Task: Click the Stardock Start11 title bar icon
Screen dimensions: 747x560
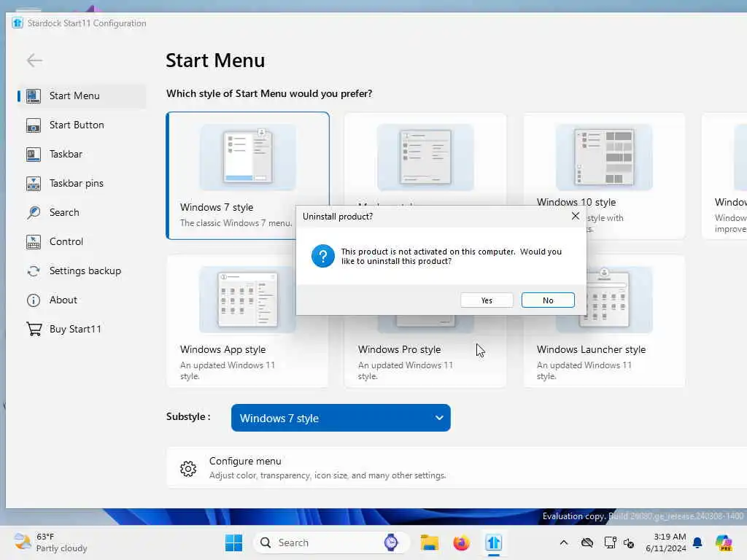Action: 18,23
